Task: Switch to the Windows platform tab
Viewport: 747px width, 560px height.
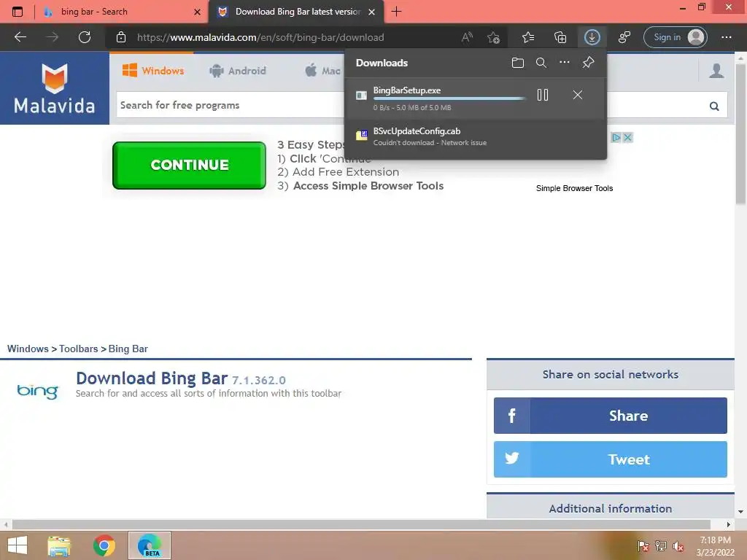Action: (x=153, y=71)
